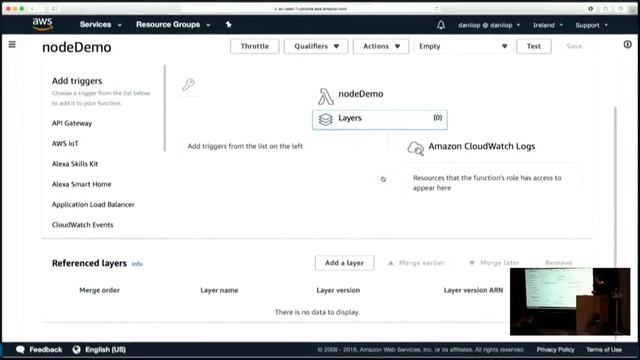Screen dimensions: 640x360
Task: Click the globe language icon
Action: click(76, 350)
